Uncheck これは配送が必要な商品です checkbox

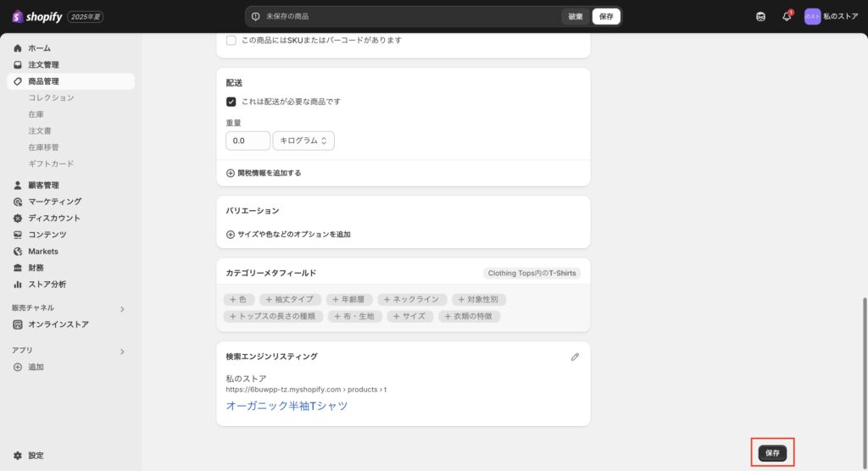click(231, 102)
